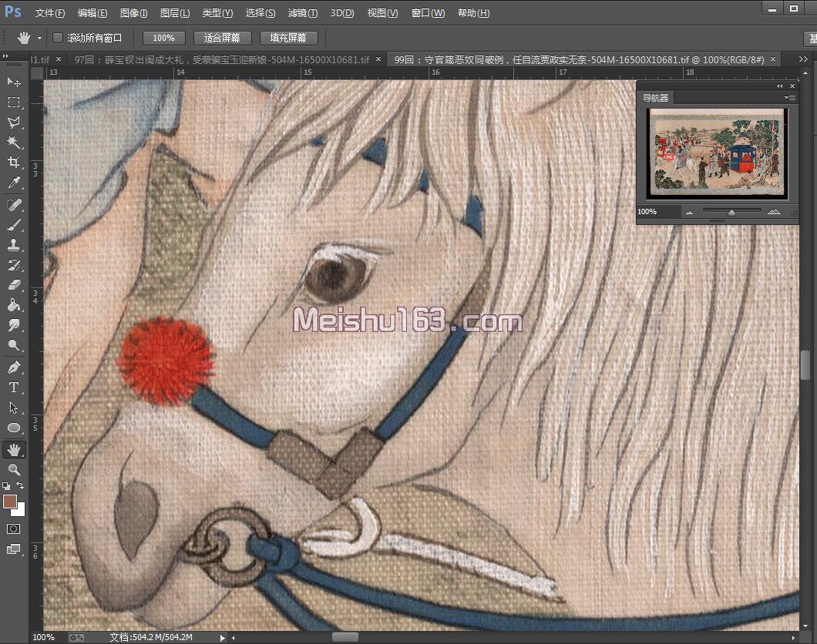817x644 pixels.
Task: Select the Polygonal Lasso tool
Action: (14, 122)
